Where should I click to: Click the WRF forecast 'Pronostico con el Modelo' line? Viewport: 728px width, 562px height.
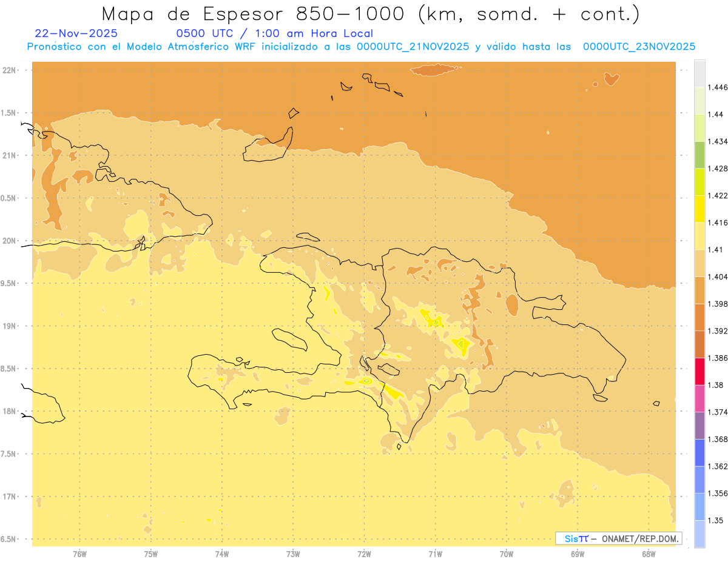[x=361, y=47]
